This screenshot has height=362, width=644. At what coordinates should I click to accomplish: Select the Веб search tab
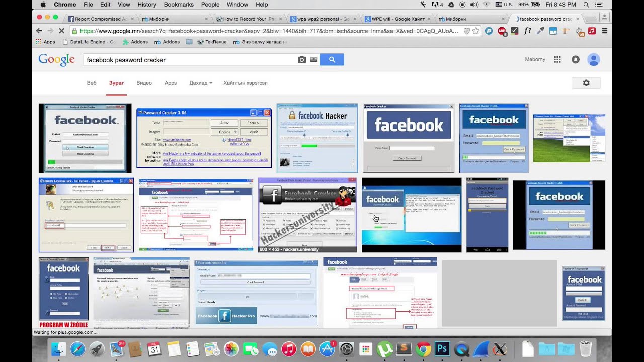click(92, 83)
